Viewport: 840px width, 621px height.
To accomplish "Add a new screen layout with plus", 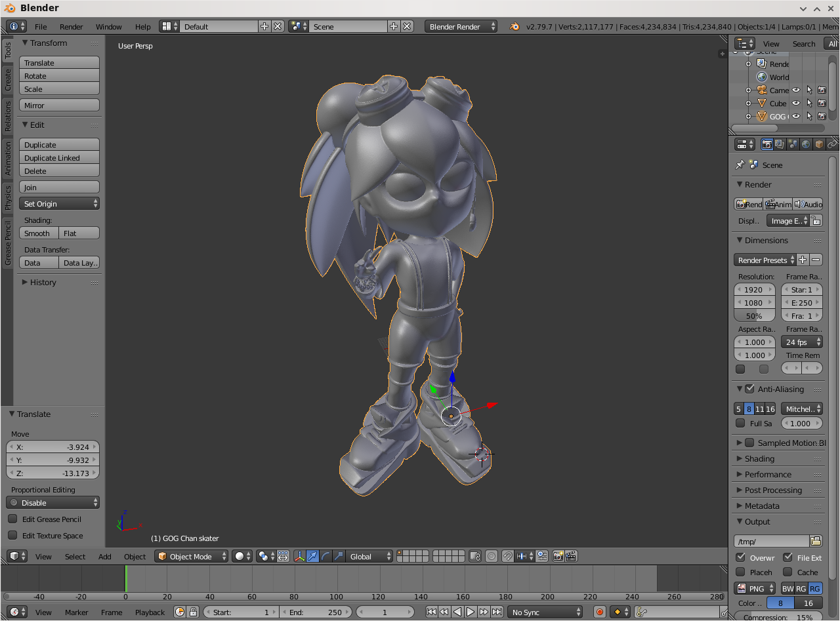I will [x=264, y=26].
